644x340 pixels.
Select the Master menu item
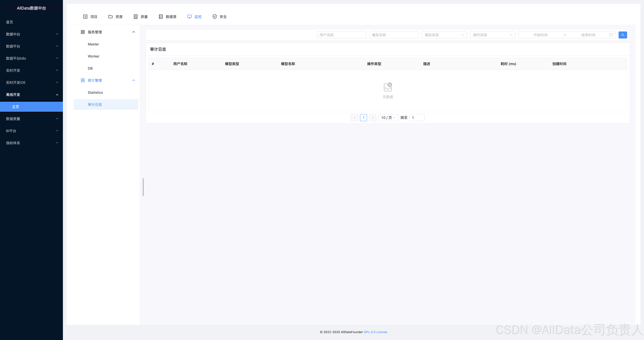click(93, 44)
